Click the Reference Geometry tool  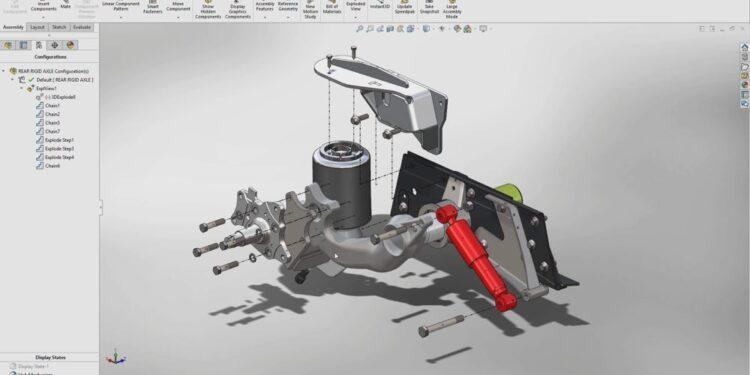point(288,5)
